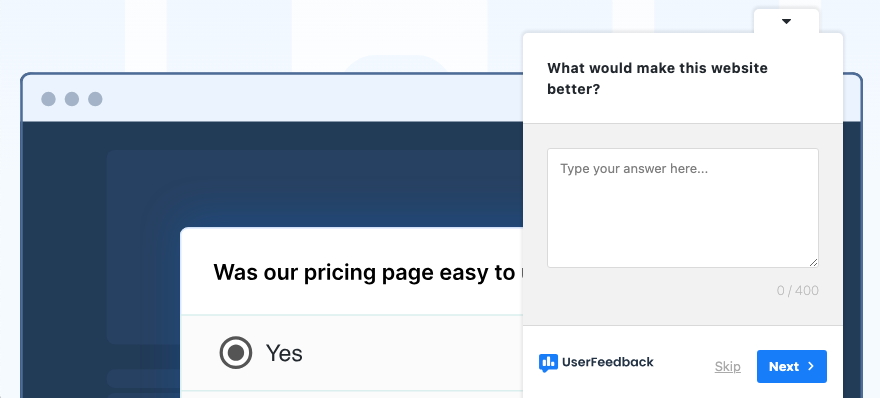Click the UserFeedback chart bubble logo icon

pos(548,363)
